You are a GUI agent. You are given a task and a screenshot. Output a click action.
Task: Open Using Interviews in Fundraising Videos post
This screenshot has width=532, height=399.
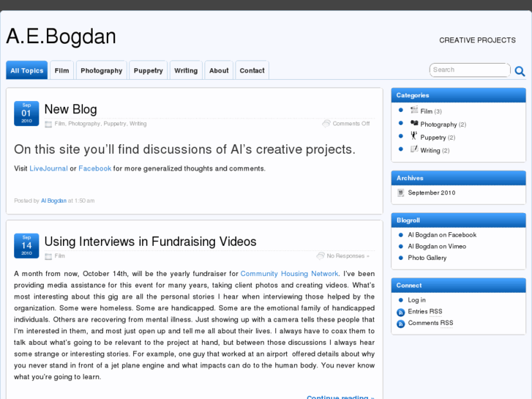(x=150, y=242)
